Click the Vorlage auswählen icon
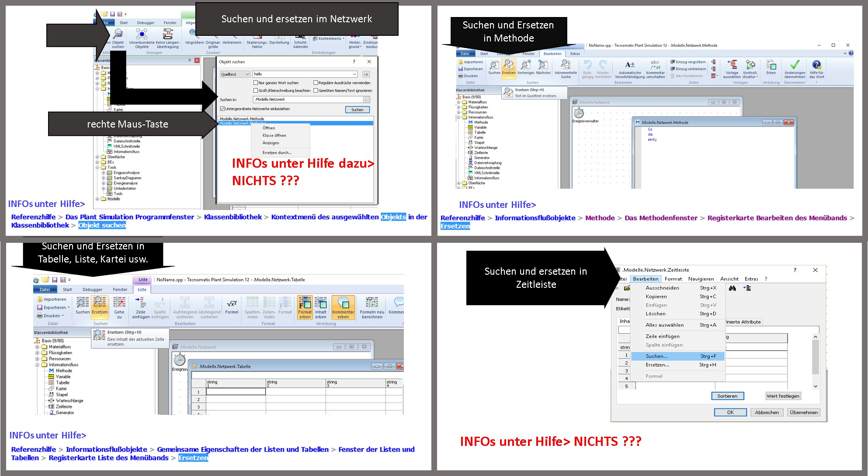This screenshot has height=476, width=868. pos(732,69)
